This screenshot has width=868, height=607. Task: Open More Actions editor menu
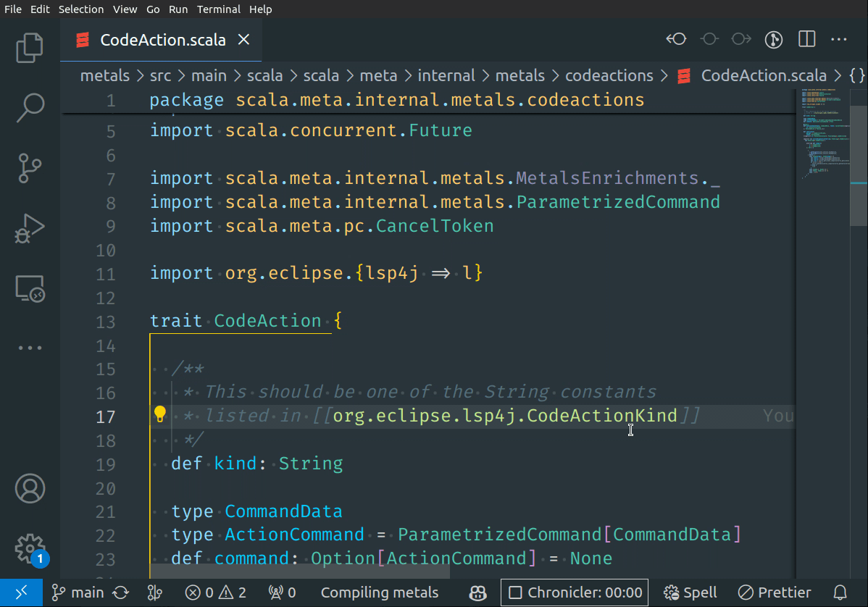click(x=839, y=39)
